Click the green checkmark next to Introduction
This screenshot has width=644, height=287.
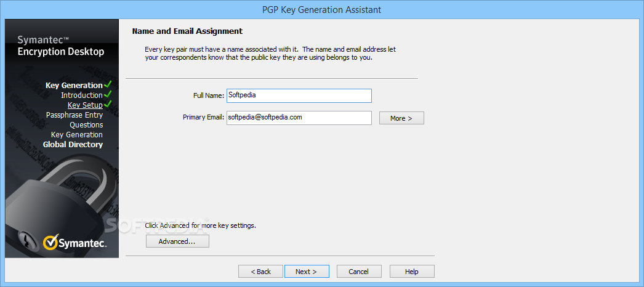point(108,94)
